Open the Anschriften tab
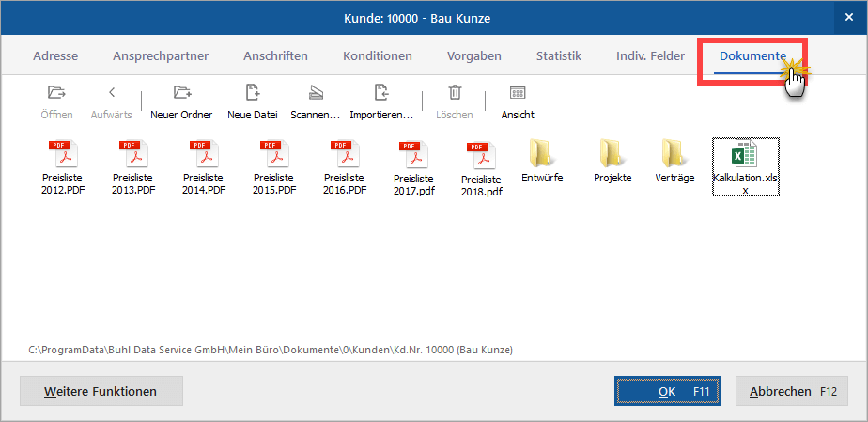The width and height of the screenshot is (868, 422). tap(275, 56)
